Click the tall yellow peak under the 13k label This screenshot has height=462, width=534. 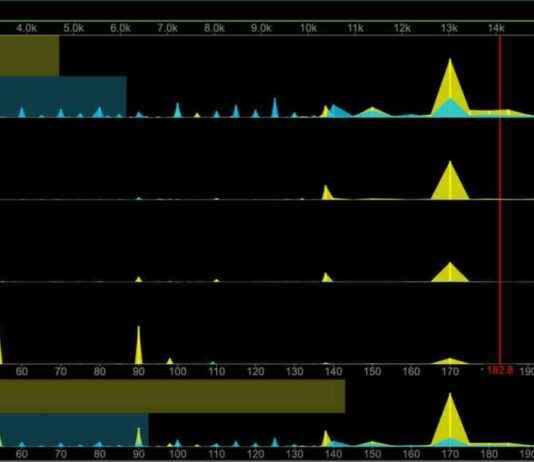450,87
